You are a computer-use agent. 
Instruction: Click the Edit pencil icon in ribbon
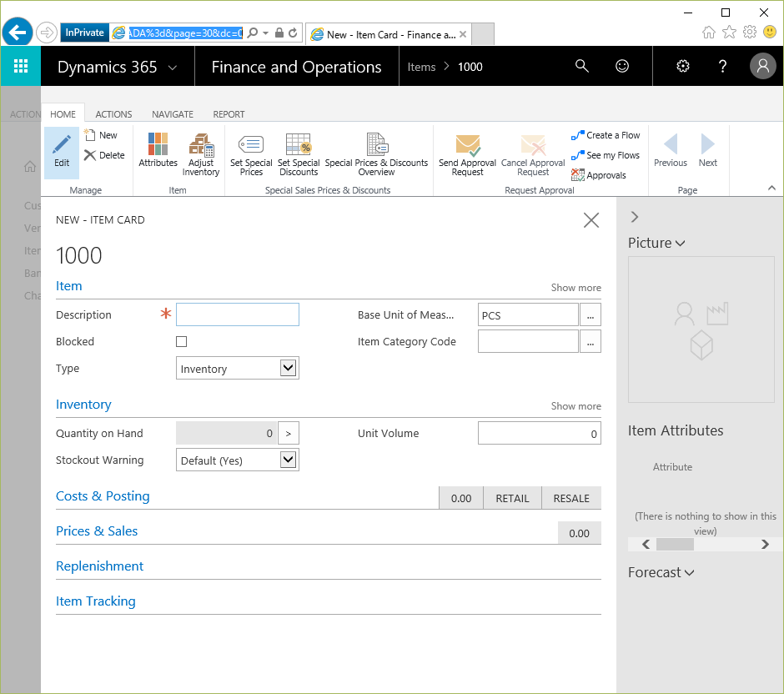coord(62,147)
